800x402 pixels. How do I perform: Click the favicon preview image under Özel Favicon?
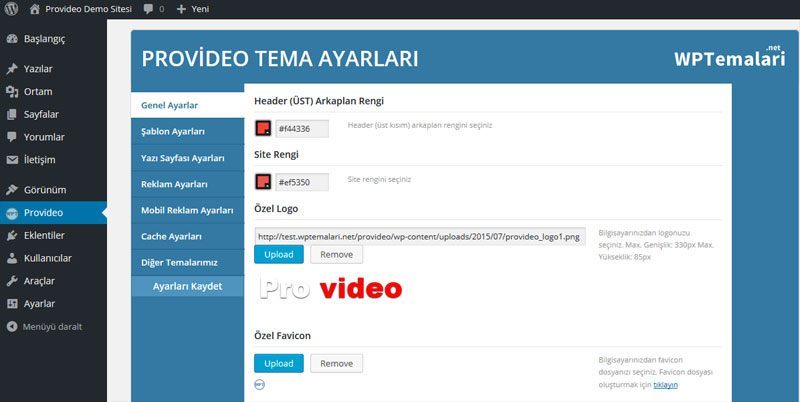[x=259, y=385]
